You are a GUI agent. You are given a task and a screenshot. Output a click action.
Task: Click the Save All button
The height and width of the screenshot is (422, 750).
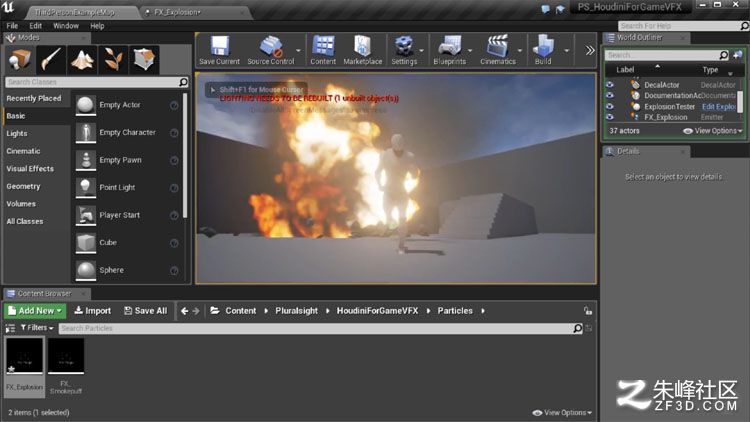pyautogui.click(x=146, y=311)
